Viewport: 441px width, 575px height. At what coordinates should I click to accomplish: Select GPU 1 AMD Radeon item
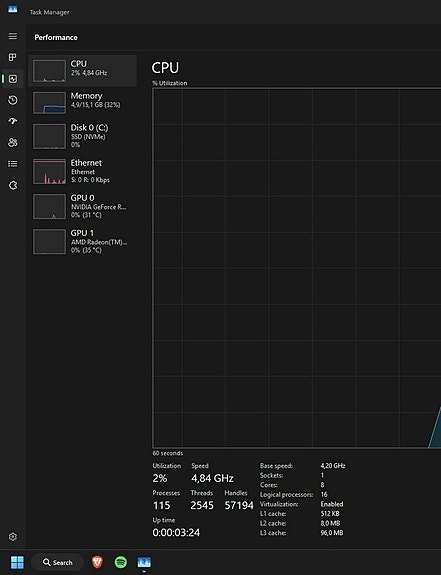pos(83,242)
